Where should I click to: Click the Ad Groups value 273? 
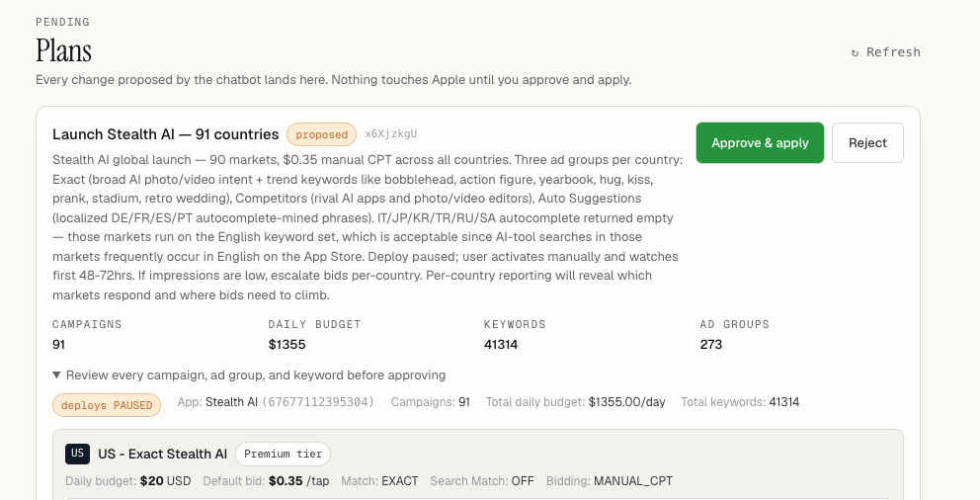[x=711, y=345]
